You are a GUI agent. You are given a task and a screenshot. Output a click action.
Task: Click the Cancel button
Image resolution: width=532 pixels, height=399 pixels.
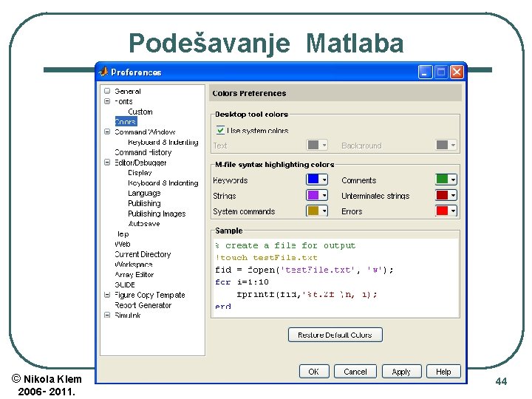click(355, 371)
